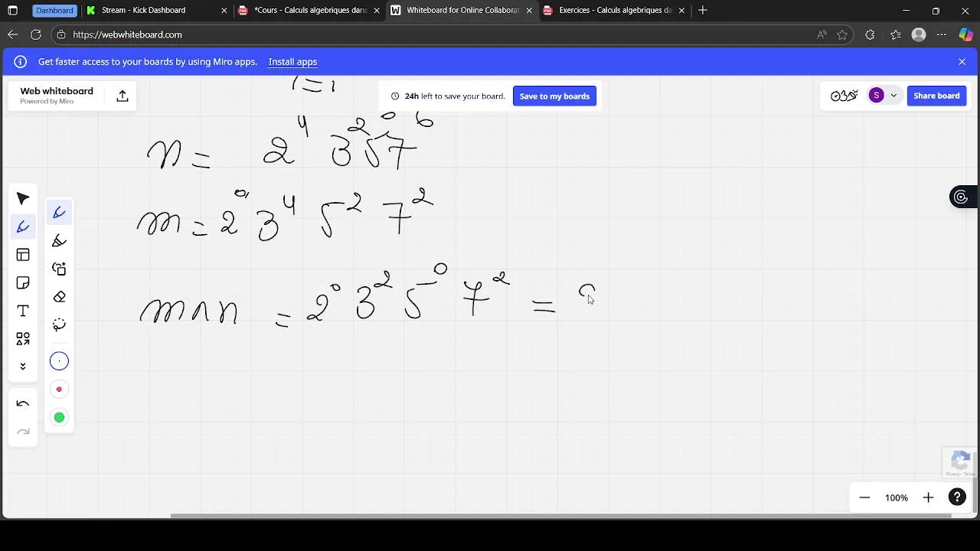Open browser Extensions menu
The image size is (980, 551).
coord(870,34)
